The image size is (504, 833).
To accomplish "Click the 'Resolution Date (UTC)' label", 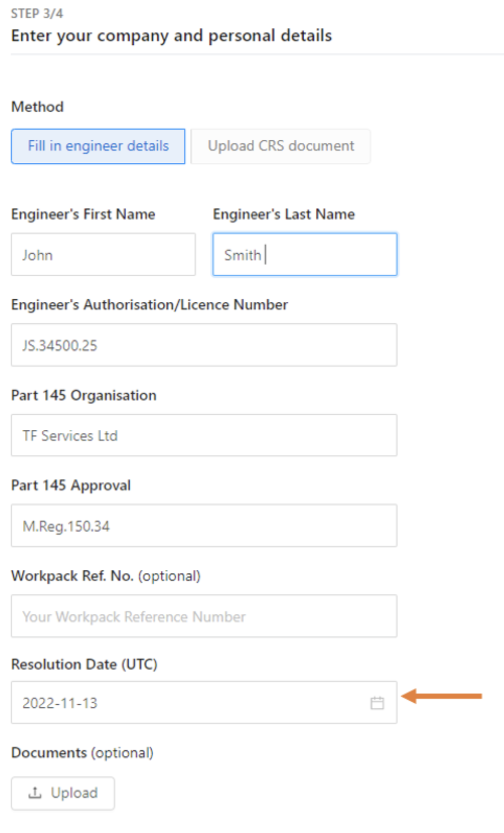I will (x=84, y=664).
